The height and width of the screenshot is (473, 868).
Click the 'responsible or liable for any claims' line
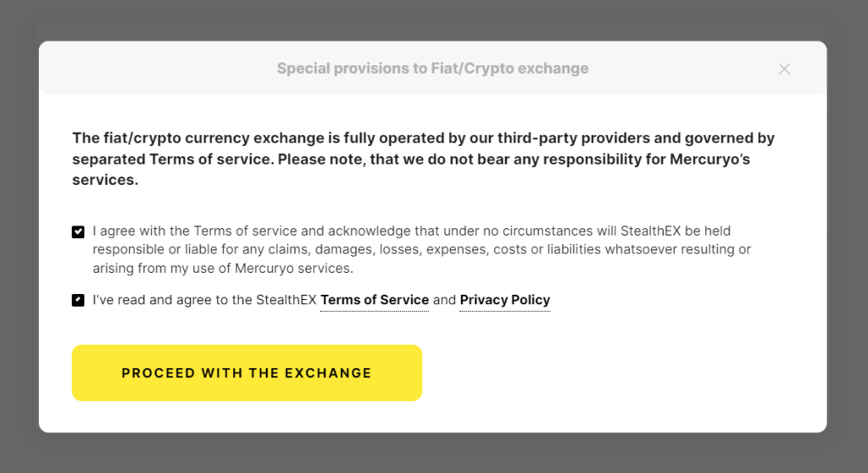422,249
